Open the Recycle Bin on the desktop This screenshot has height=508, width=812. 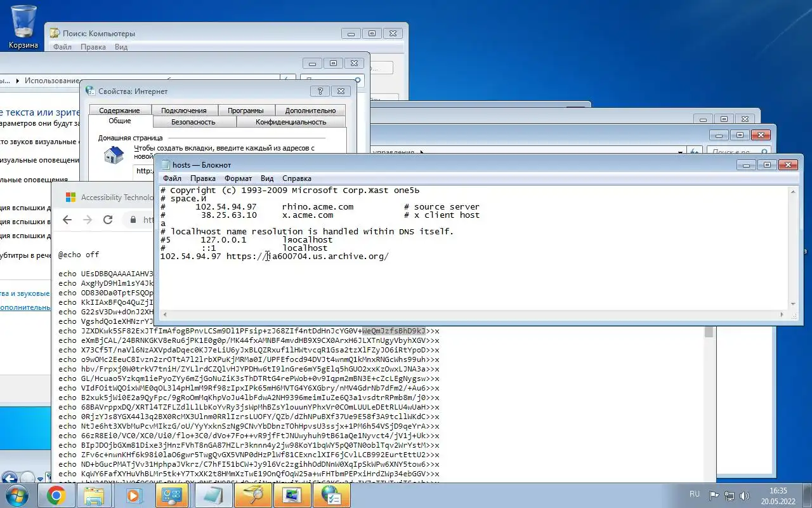[23, 27]
